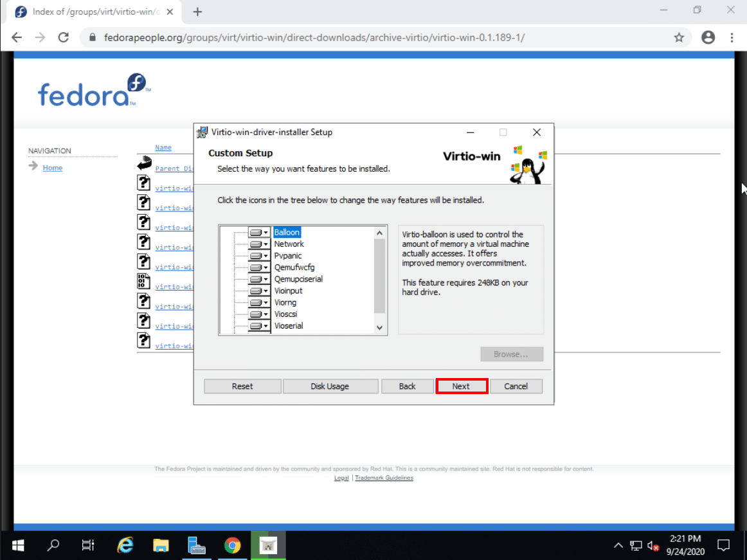Click the muted volume tray icon
This screenshot has height=560, width=747.
point(653,545)
